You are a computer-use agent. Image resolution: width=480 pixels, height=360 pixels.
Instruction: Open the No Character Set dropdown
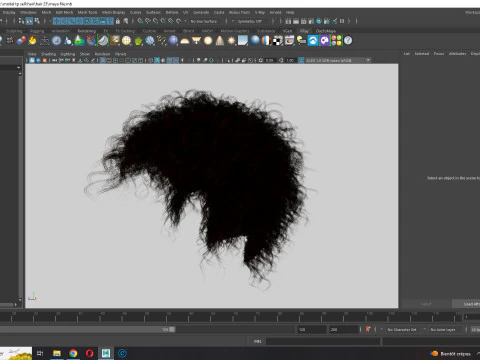tap(402, 329)
